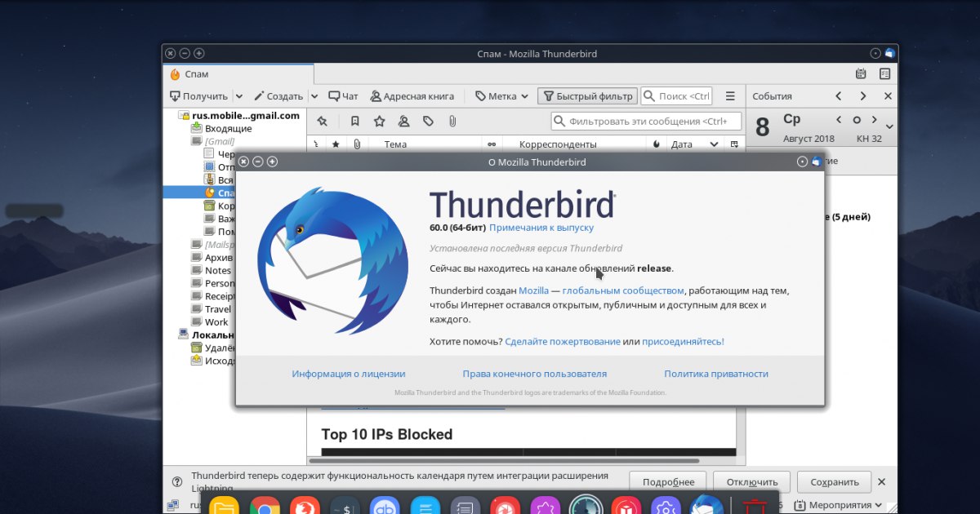
Task: Open the terminal from the dock
Action: point(344,507)
